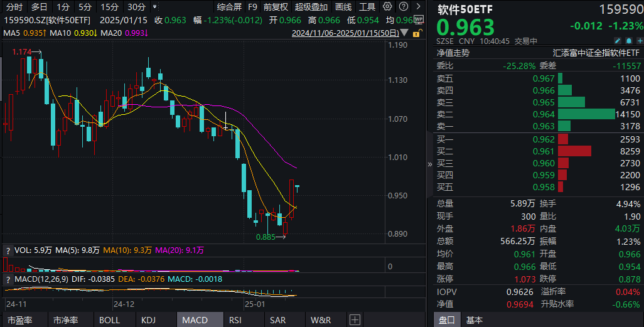Click the right arrow at toolbar end
Viewport: 644px width, 327px height.
coord(419,6)
